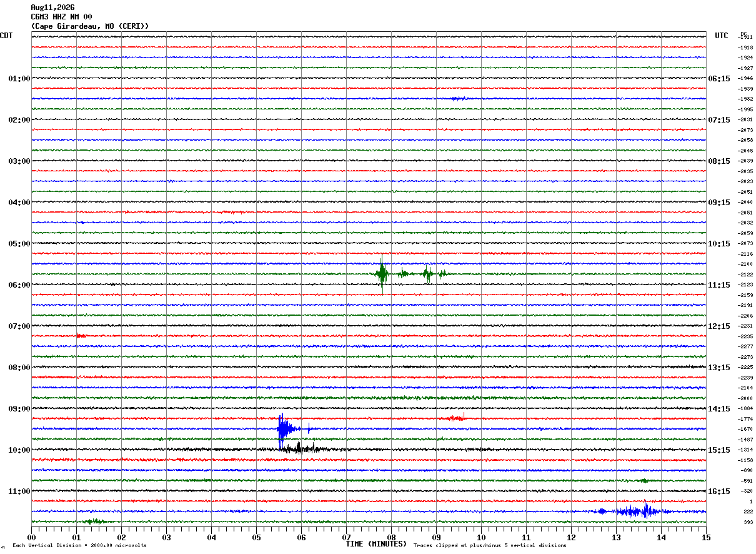756x554 pixels.
Task: Select the blue earthquake burst after minute 05
Action: (x=286, y=429)
